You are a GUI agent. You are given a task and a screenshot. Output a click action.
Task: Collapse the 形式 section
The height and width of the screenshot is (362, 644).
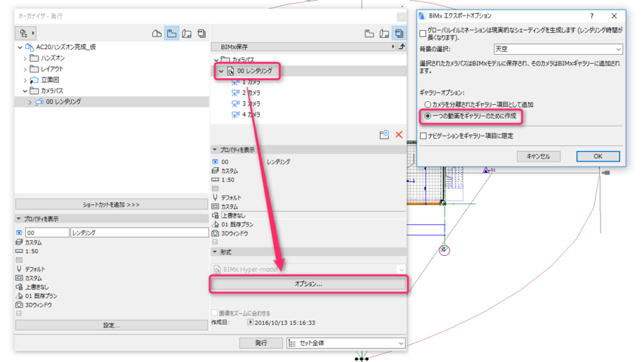(x=215, y=252)
